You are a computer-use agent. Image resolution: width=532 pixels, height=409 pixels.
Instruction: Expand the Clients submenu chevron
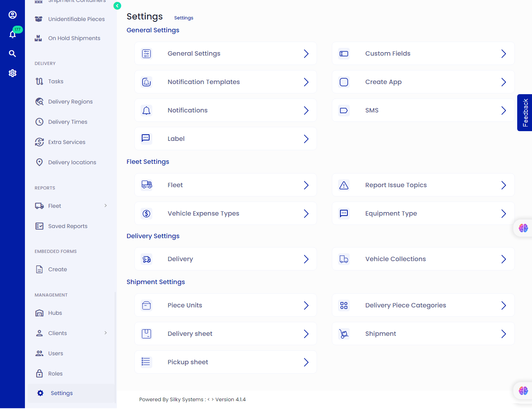(106, 333)
